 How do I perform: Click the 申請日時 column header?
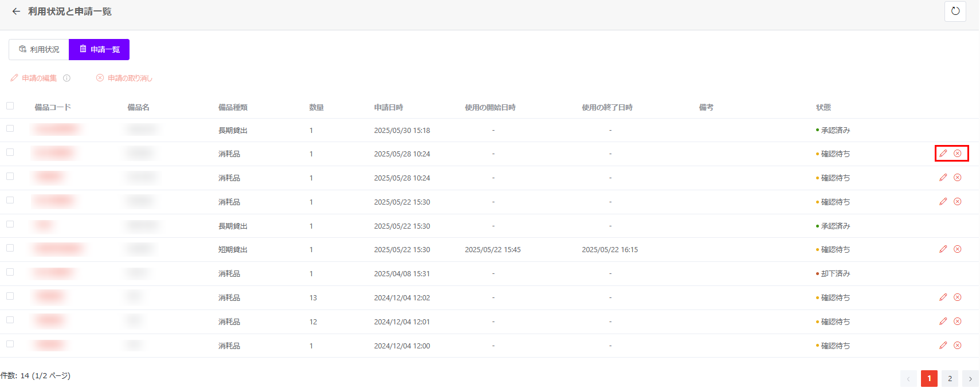(x=389, y=107)
